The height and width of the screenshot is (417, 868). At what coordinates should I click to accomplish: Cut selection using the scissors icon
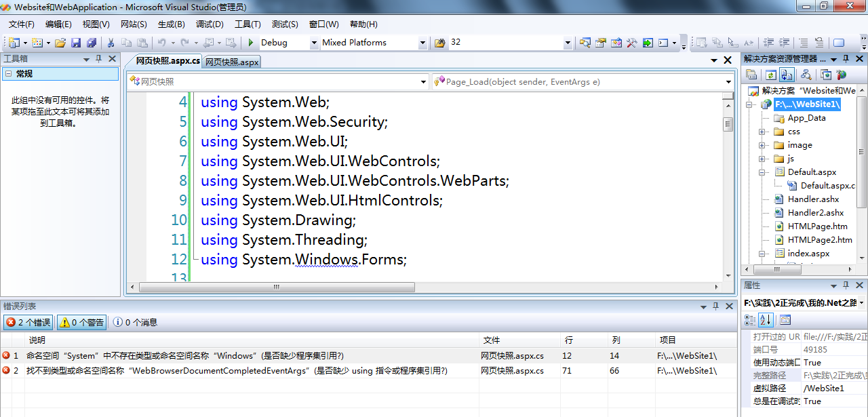point(111,43)
